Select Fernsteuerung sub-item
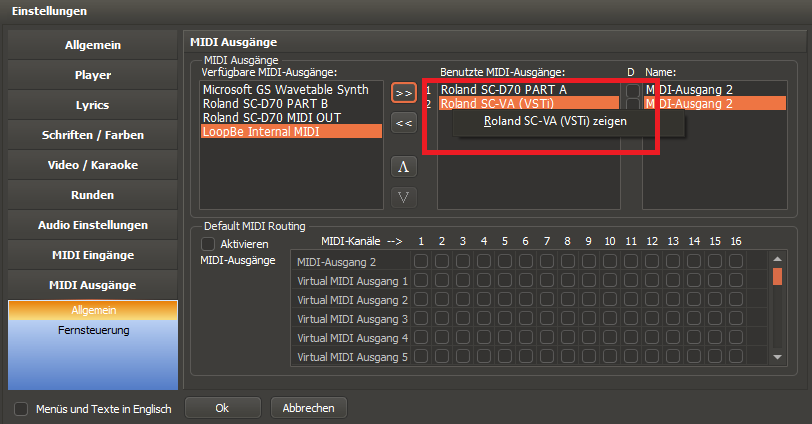Viewport: 812px width, 424px height. (94, 330)
